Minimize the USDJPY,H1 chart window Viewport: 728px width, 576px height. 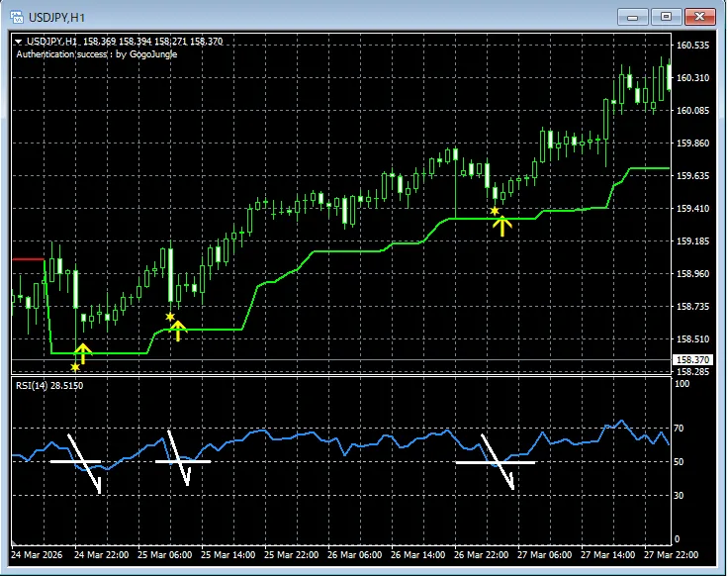pyautogui.click(x=632, y=17)
